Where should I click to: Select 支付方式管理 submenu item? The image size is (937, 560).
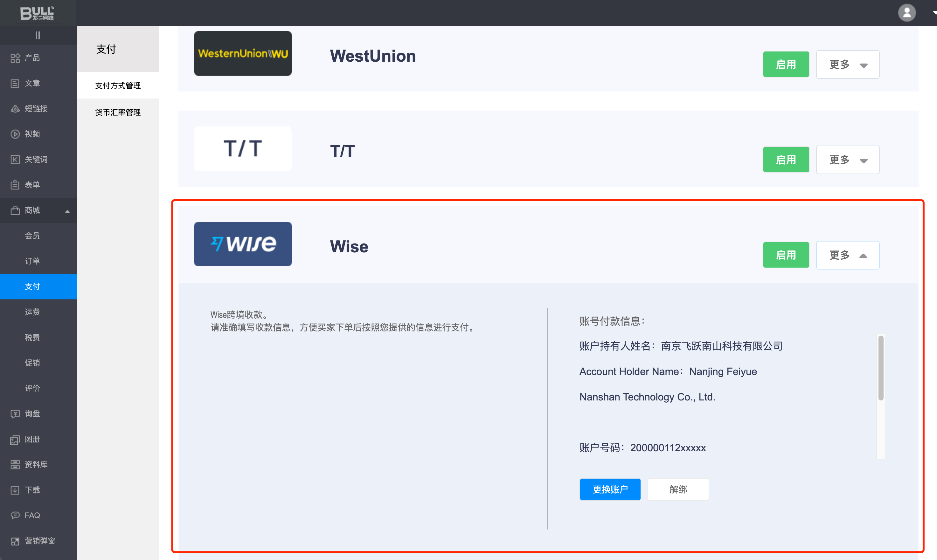tap(118, 86)
